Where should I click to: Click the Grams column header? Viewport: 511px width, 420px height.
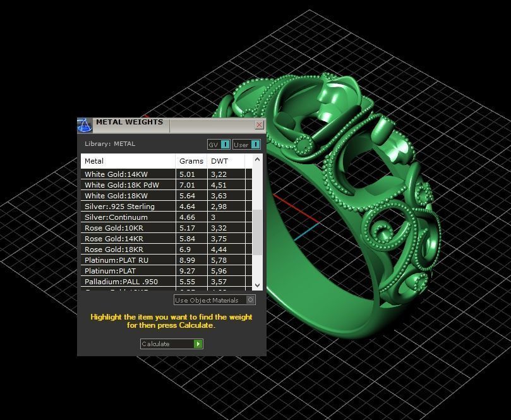coord(191,161)
